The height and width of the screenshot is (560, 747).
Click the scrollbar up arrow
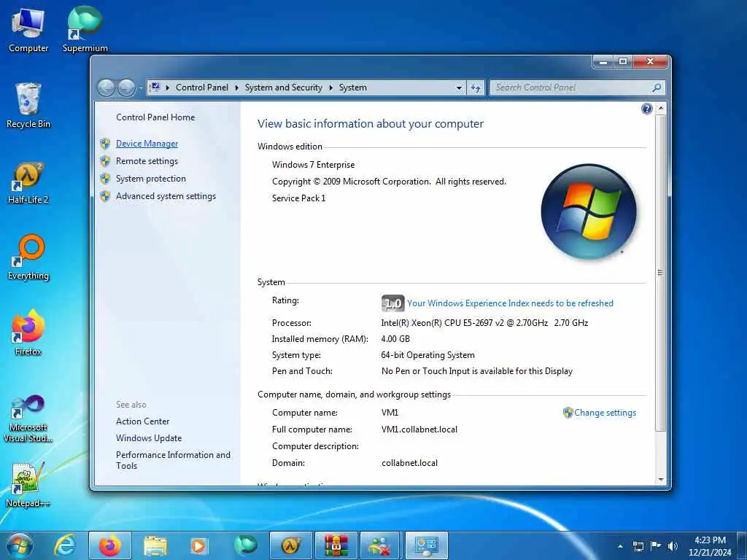coord(660,109)
